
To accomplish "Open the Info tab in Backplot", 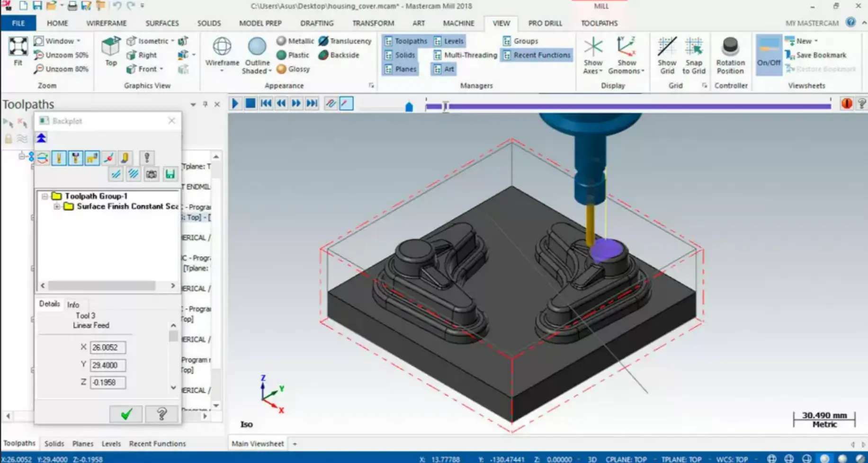I will [73, 305].
